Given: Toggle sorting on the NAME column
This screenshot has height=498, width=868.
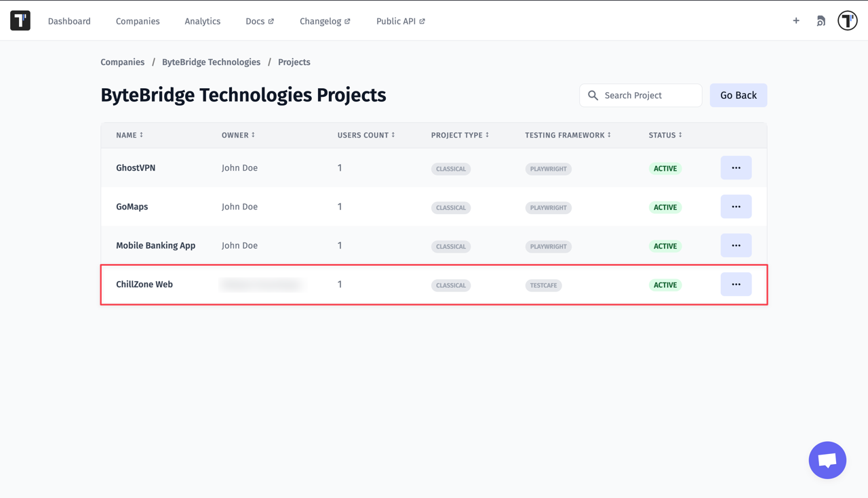Looking at the screenshot, I should pyautogui.click(x=129, y=135).
